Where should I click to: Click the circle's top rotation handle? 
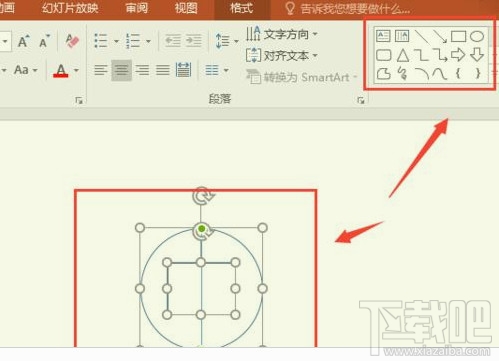coord(203,195)
